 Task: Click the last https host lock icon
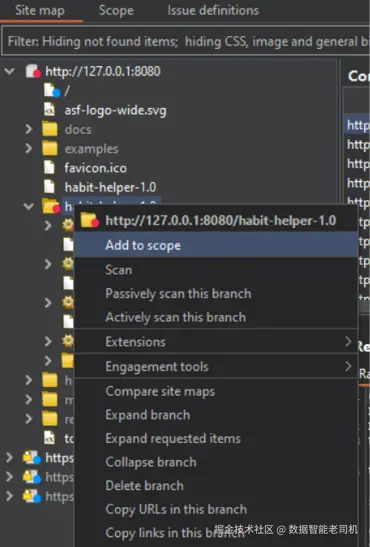tap(32, 496)
